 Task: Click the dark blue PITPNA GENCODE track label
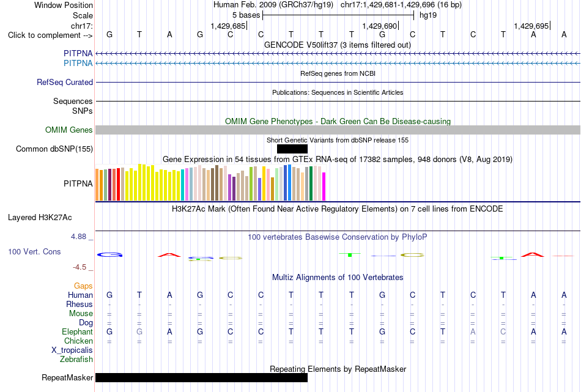[x=78, y=53]
